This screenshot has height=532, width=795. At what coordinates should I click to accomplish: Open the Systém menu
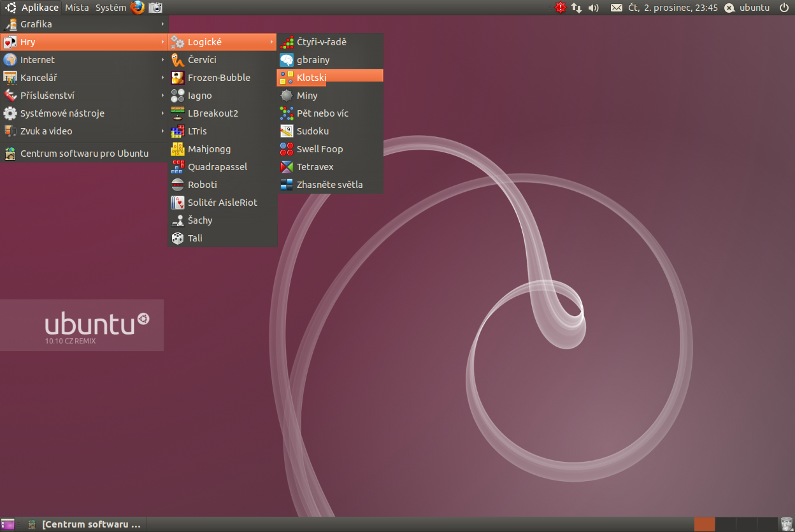(x=111, y=8)
